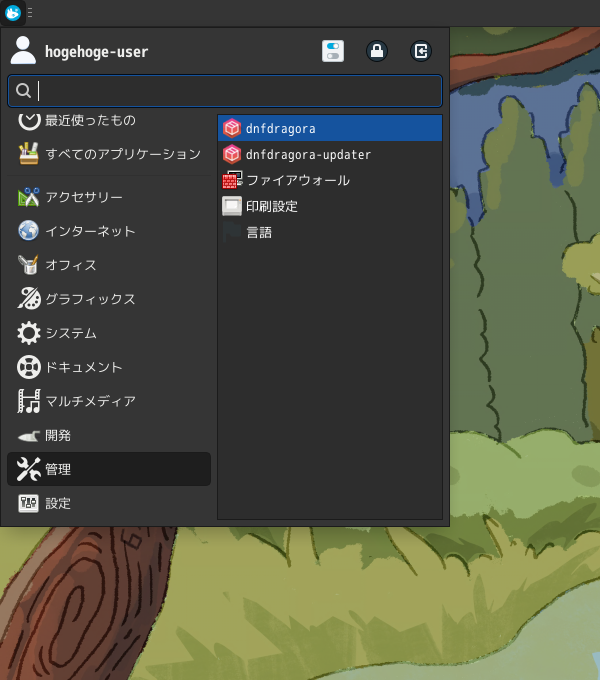Open the 最近使ったもの category
The image size is (600, 680).
tap(109, 120)
